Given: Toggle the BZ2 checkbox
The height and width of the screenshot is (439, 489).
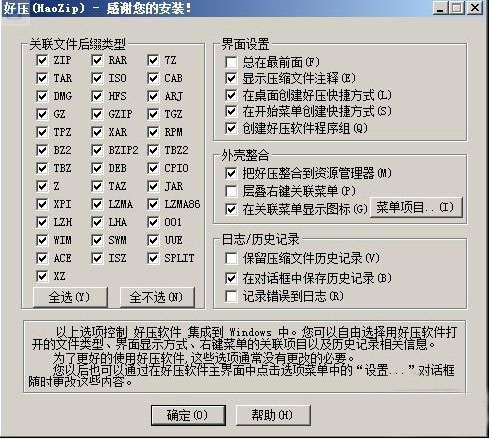Looking at the screenshot, I should pos(42,150).
